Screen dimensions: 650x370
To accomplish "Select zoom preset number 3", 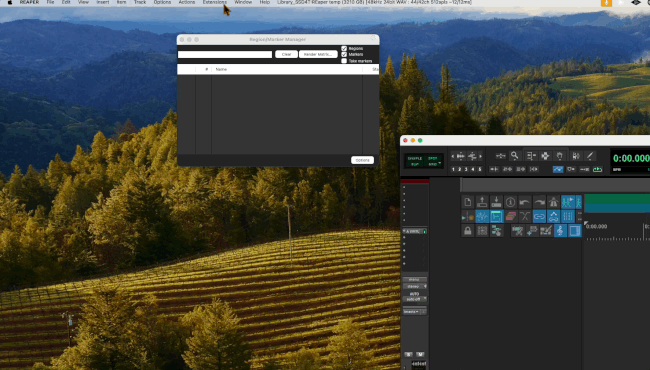I will click(466, 169).
